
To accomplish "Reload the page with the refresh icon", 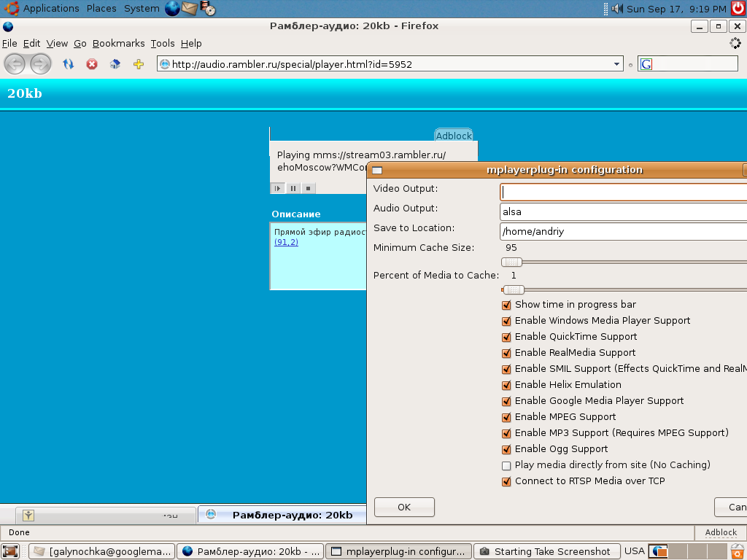I will point(68,64).
